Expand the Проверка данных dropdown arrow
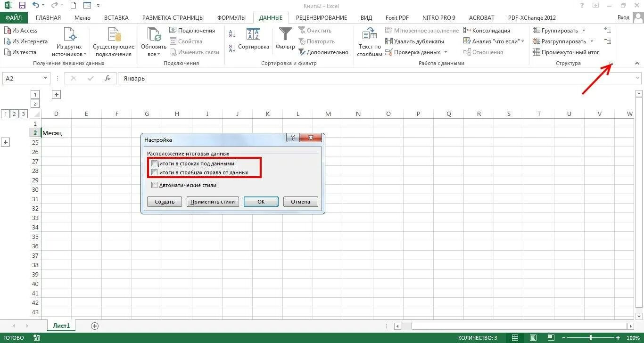 pyautogui.click(x=446, y=52)
